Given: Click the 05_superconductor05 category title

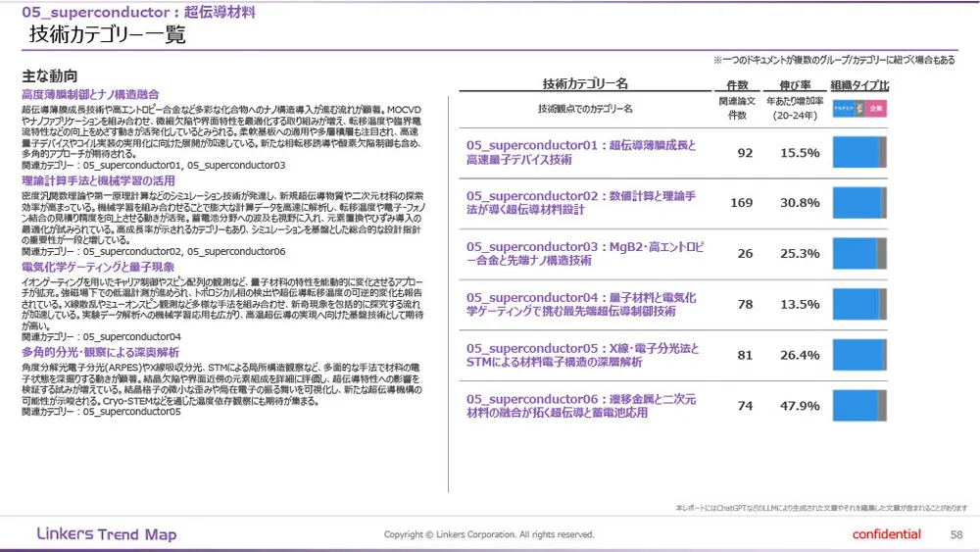Looking at the screenshot, I should click(582, 355).
